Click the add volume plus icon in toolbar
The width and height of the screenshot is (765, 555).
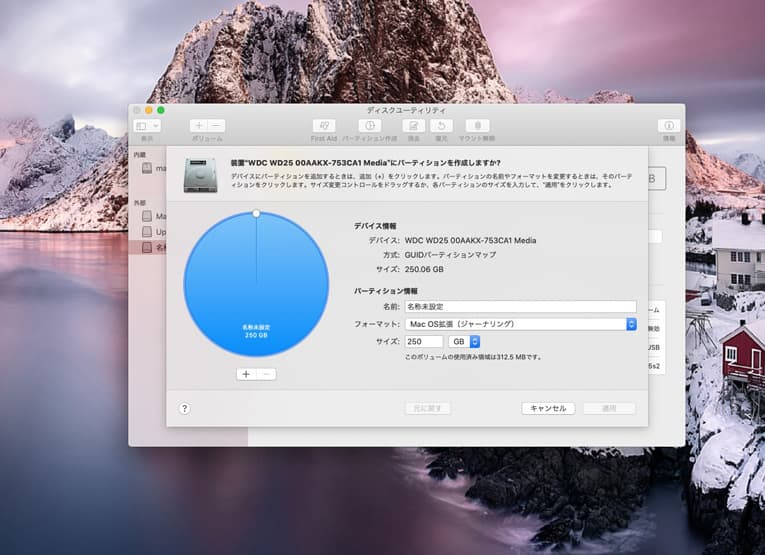199,126
